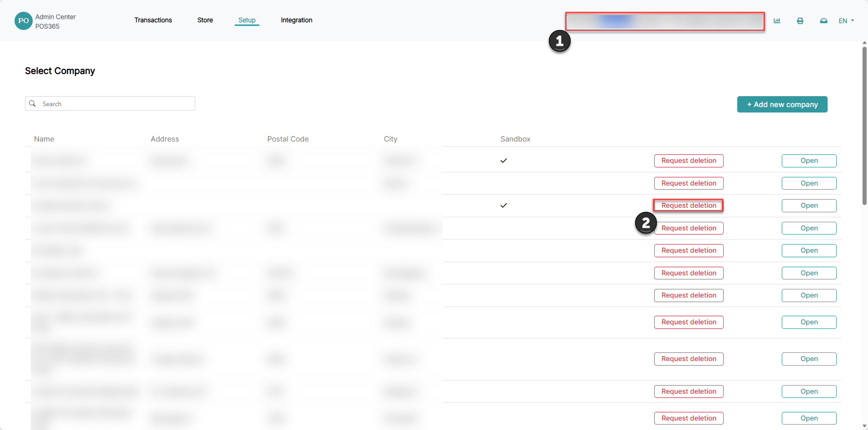The image size is (868, 430).
Task: Open the second company in the list
Action: [x=809, y=183]
